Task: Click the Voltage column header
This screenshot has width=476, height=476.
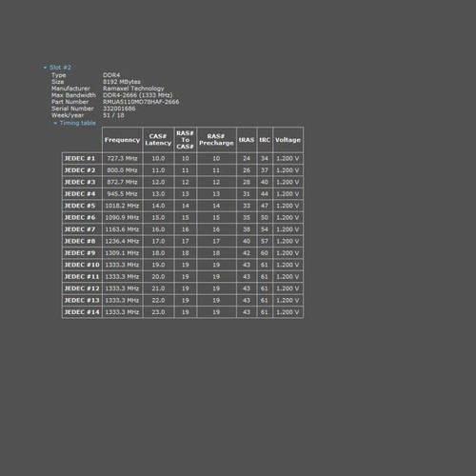Action: (x=288, y=140)
